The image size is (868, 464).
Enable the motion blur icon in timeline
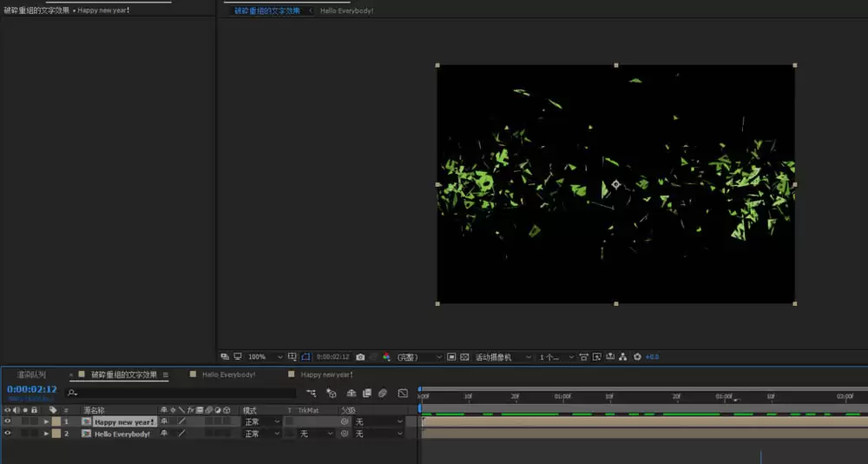[x=383, y=393]
